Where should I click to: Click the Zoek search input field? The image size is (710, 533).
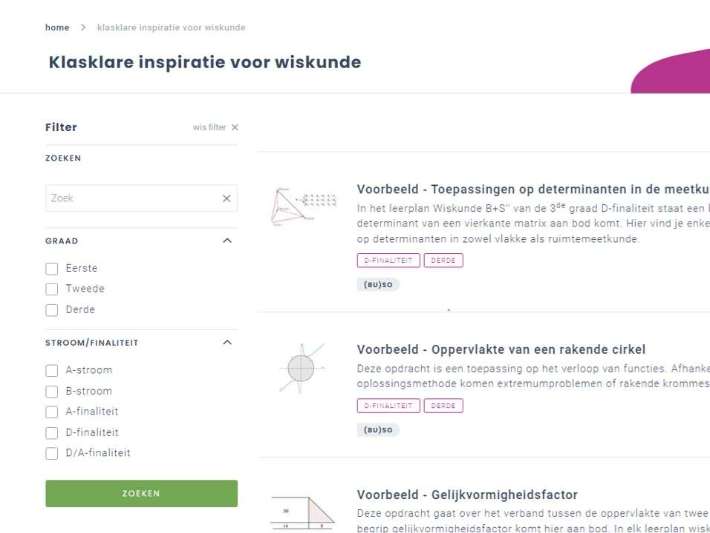pyautogui.click(x=130, y=199)
